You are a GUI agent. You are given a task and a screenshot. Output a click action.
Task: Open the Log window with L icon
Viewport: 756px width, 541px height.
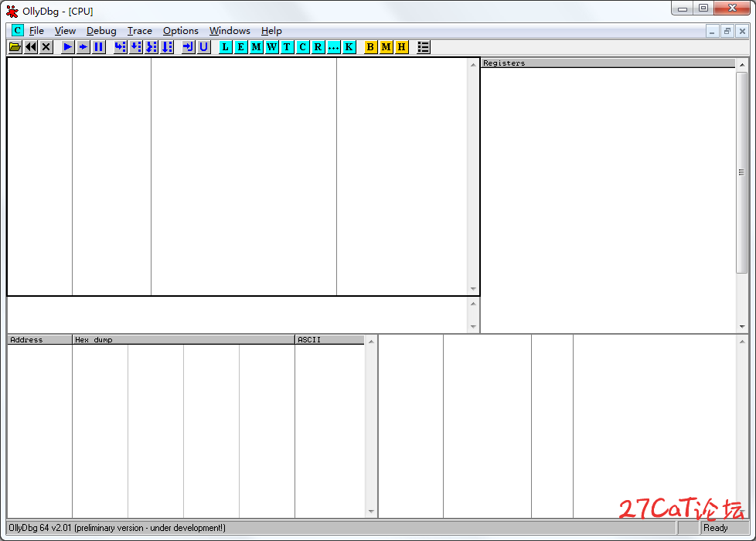(225, 47)
